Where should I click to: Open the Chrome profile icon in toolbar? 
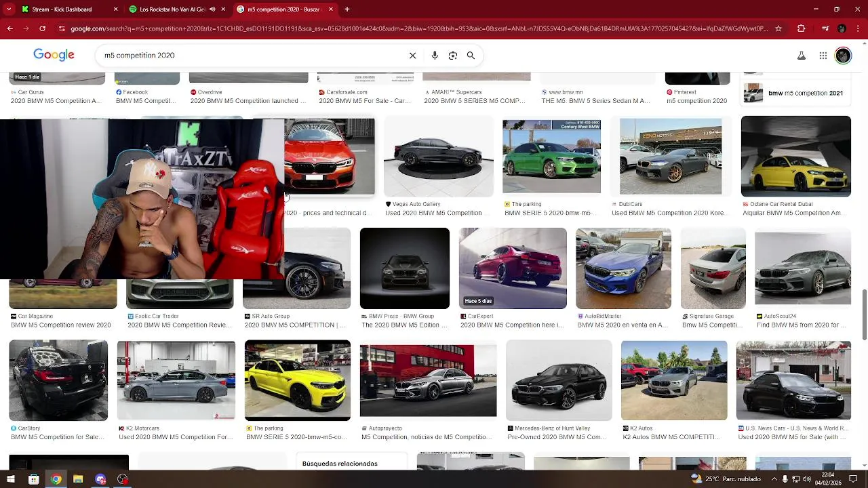tap(842, 28)
